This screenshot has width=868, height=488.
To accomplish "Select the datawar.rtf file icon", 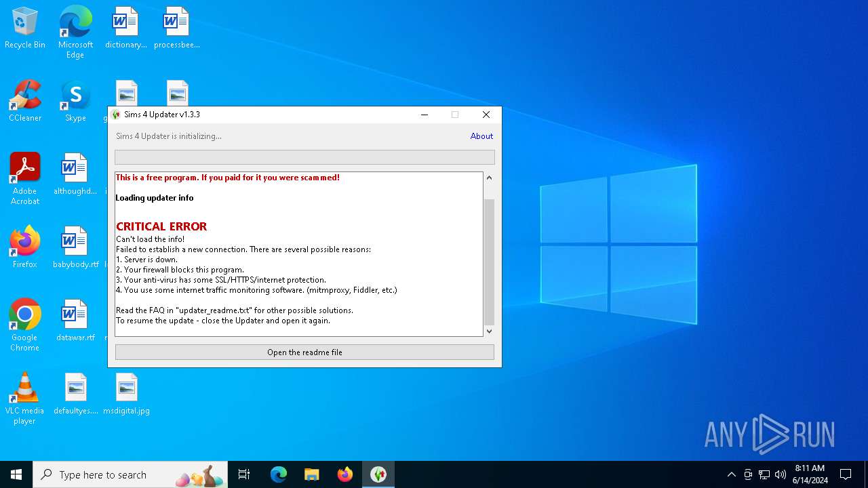I will pyautogui.click(x=75, y=321).
